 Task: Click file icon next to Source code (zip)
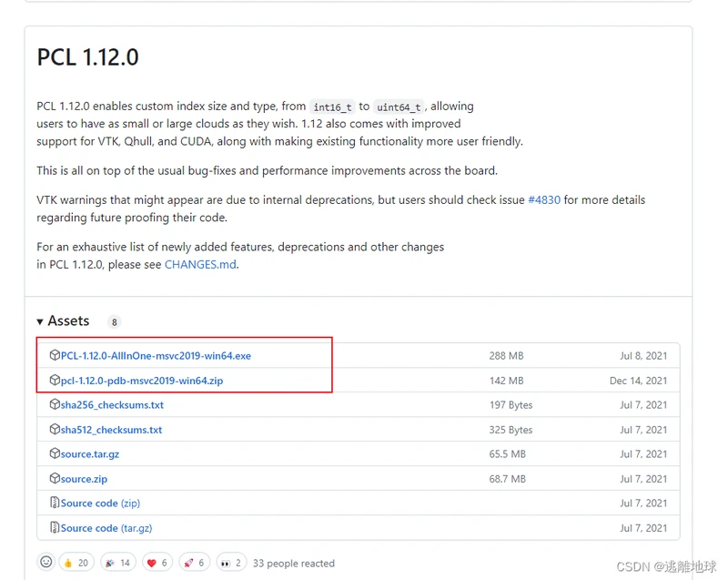55,503
